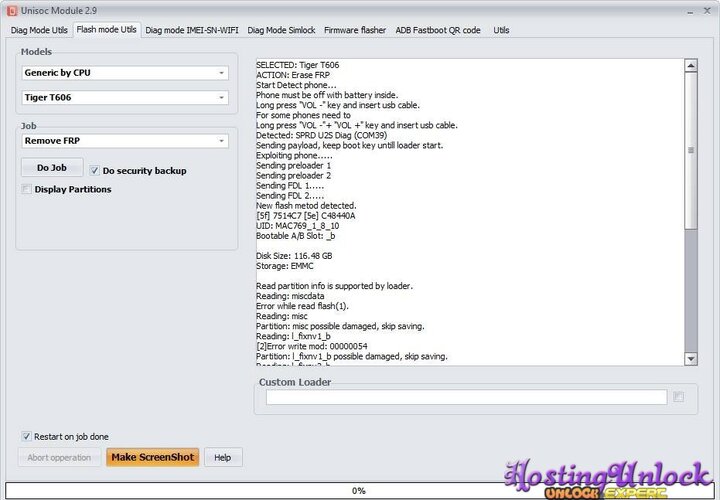Click the log line 'Disk Size: 116.48 GB'
The image size is (720, 500).
294,256
